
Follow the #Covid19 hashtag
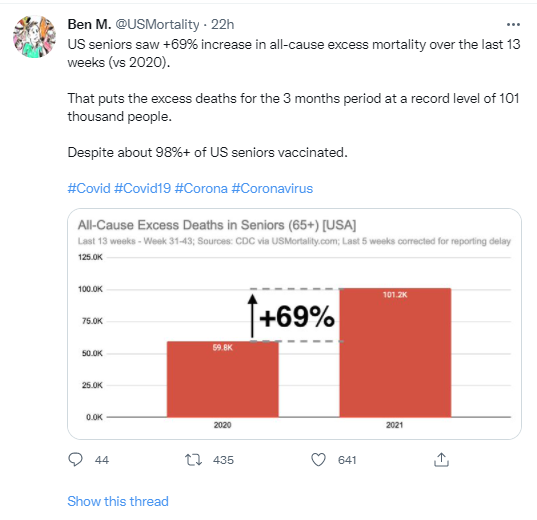pyautogui.click(x=142, y=188)
